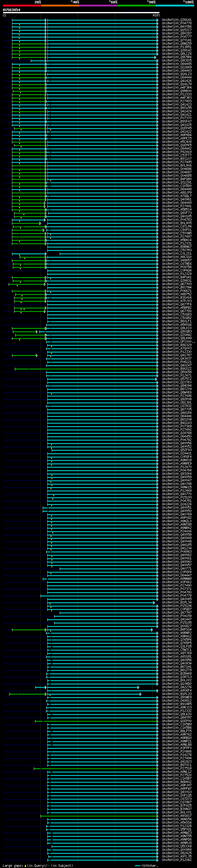Click hit UniRef100_Q575T2

coord(177,379)
